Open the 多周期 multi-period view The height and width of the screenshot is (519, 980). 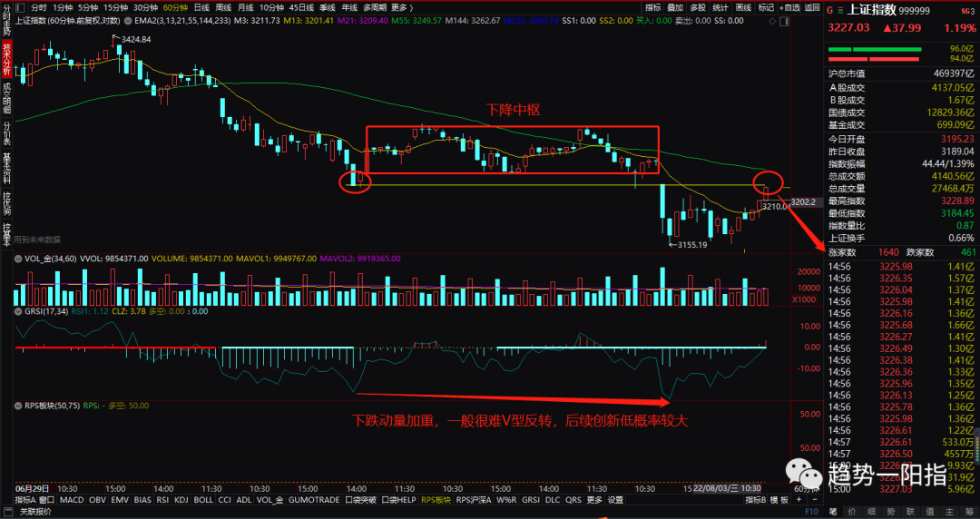(375, 7)
